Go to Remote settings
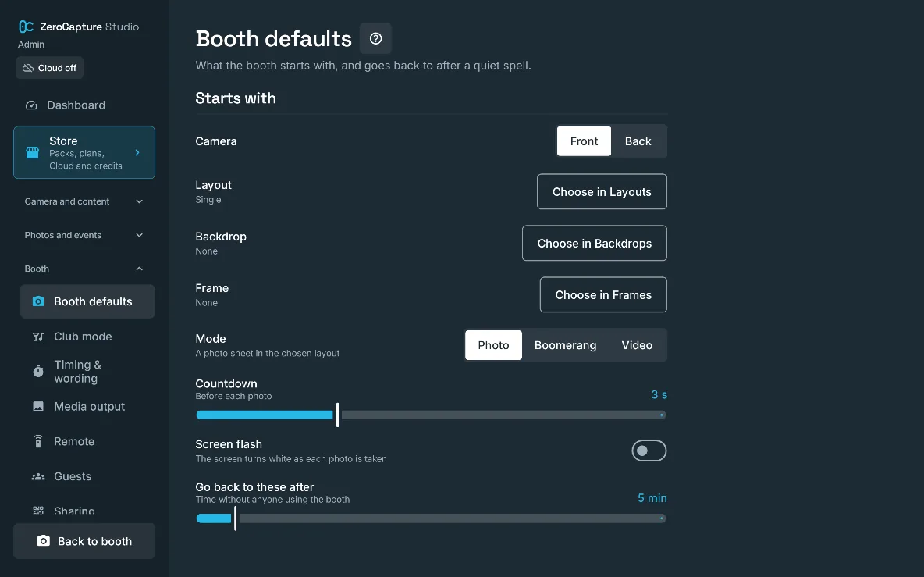924x577 pixels. coord(88,441)
